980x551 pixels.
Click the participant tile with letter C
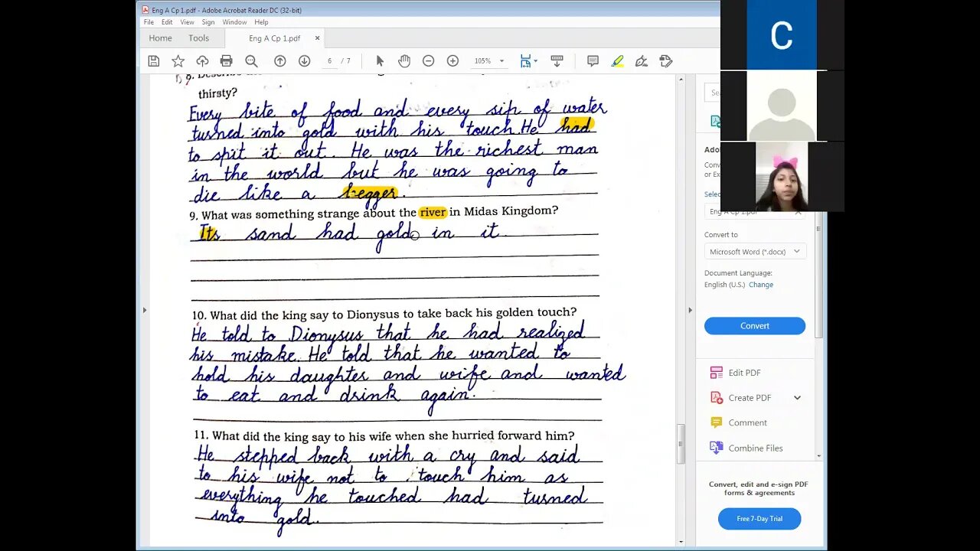[782, 35]
